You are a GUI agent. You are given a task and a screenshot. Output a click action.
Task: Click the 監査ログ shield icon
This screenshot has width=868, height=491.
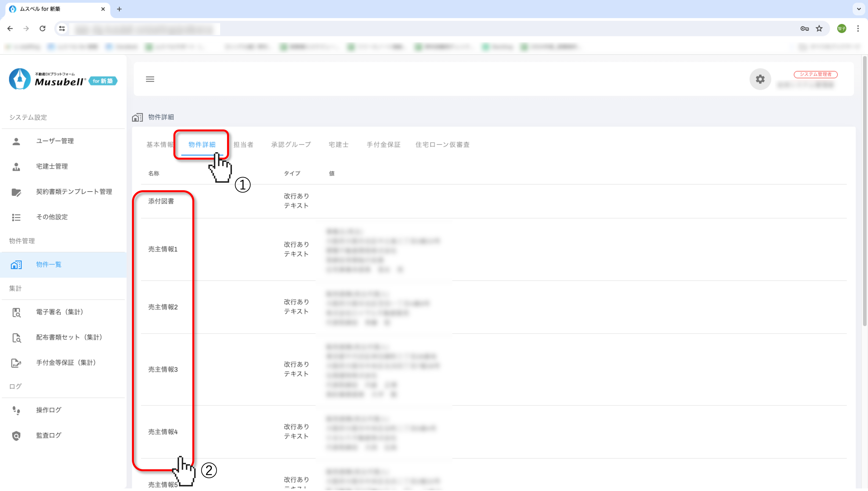pyautogui.click(x=16, y=436)
